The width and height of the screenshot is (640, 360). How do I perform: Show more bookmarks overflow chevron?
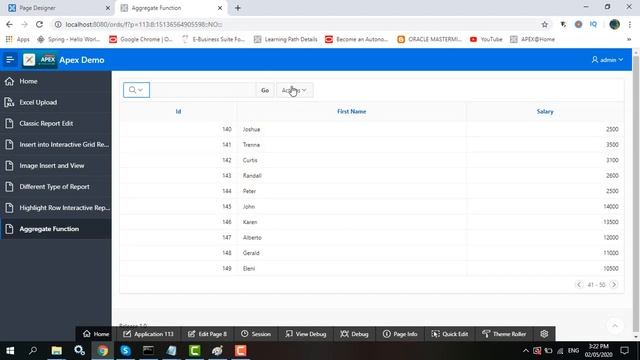629,39
